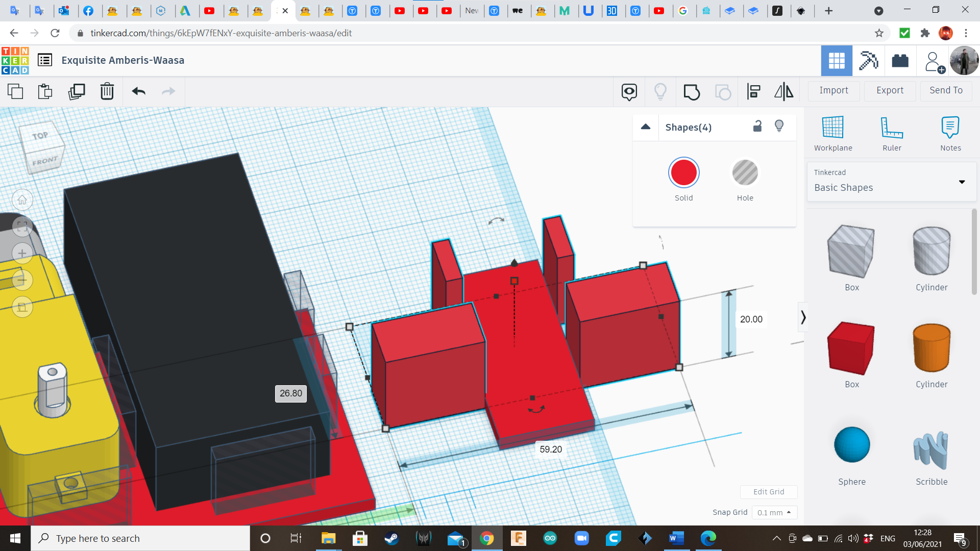Select the Group shapes icon
Viewport: 980px width, 551px height.
click(692, 92)
